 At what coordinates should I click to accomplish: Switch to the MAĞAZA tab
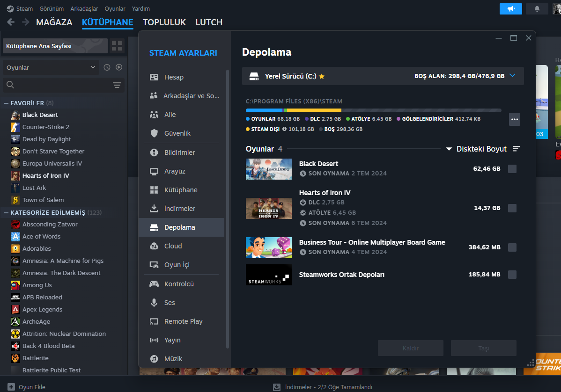pos(54,22)
